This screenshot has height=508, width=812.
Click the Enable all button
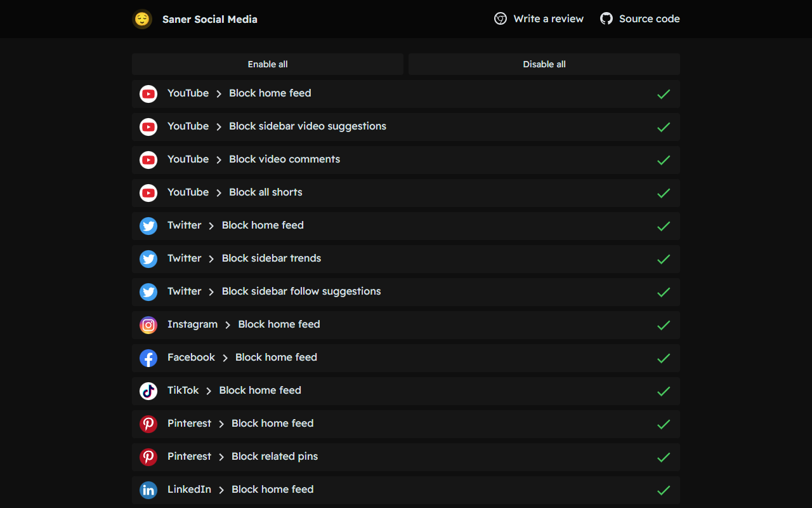tap(268, 64)
